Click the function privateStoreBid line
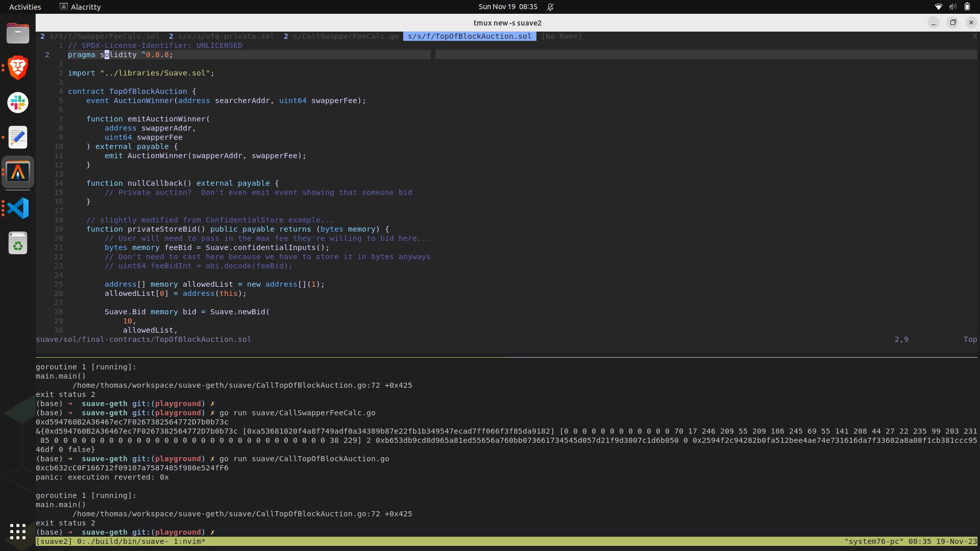The height and width of the screenshot is (551, 980). [238, 229]
